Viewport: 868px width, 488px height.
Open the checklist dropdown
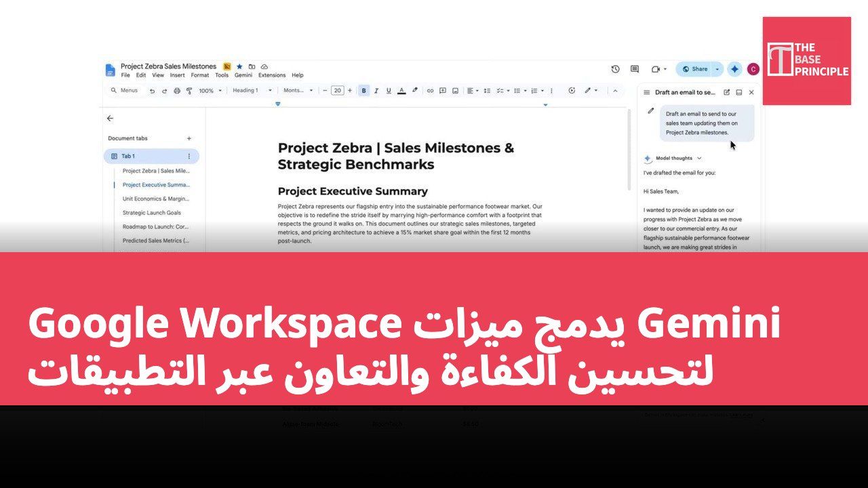502,90
